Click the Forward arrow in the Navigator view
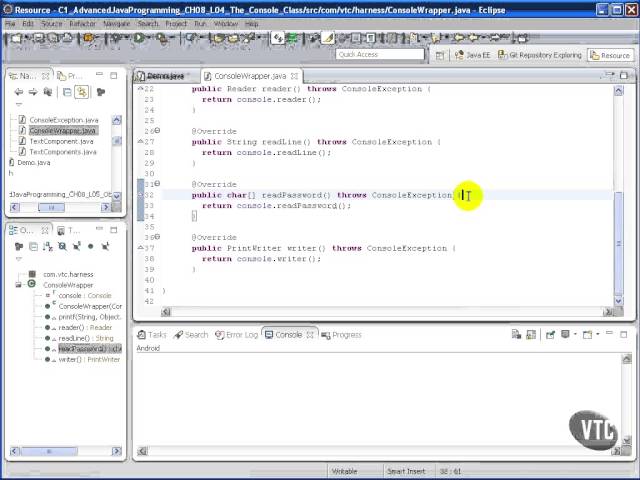The image size is (640, 480). 33,92
